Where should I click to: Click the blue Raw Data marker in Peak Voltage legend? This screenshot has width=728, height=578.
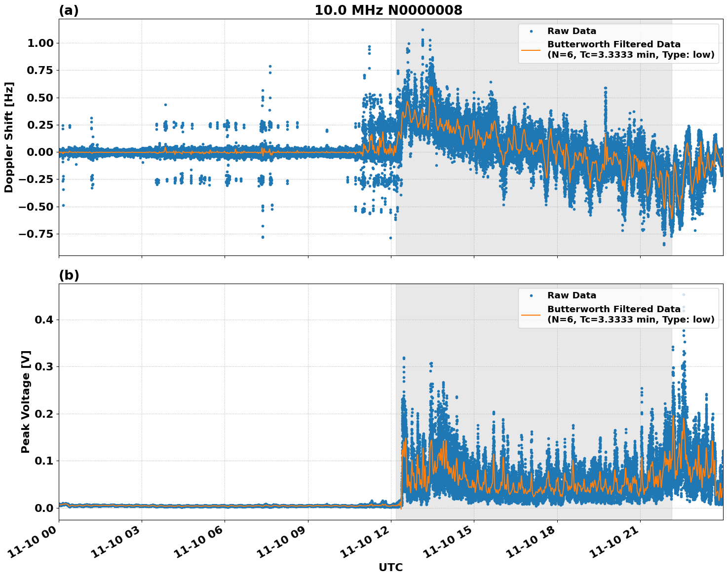[x=531, y=295]
